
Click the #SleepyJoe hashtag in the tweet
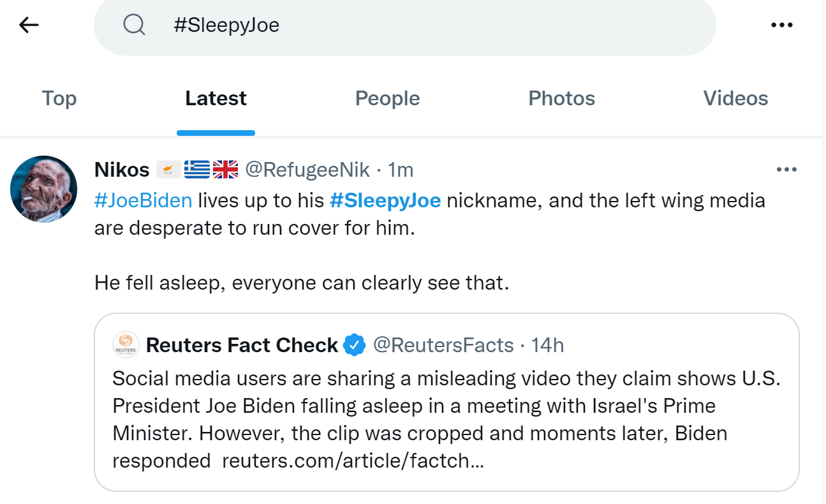385,200
